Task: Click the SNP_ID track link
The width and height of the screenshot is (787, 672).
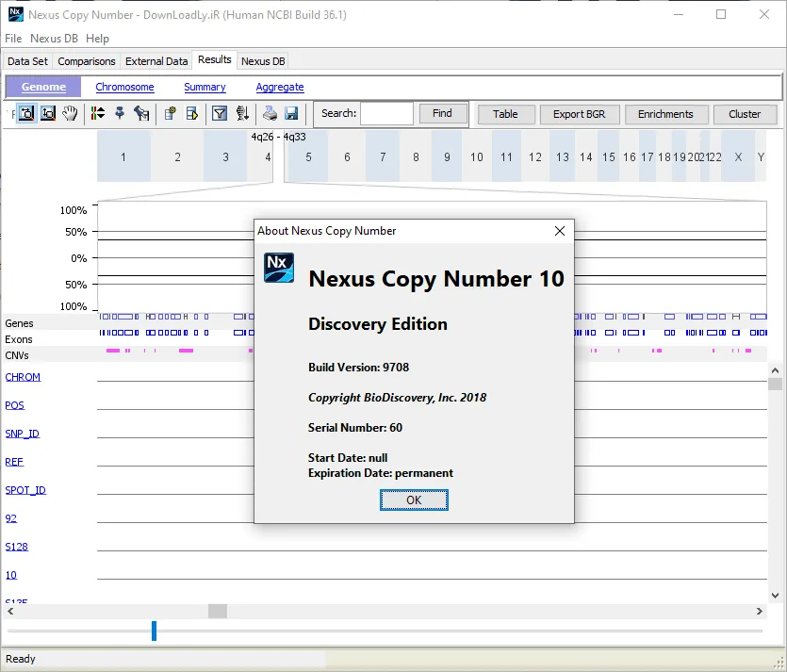Action: (22, 434)
